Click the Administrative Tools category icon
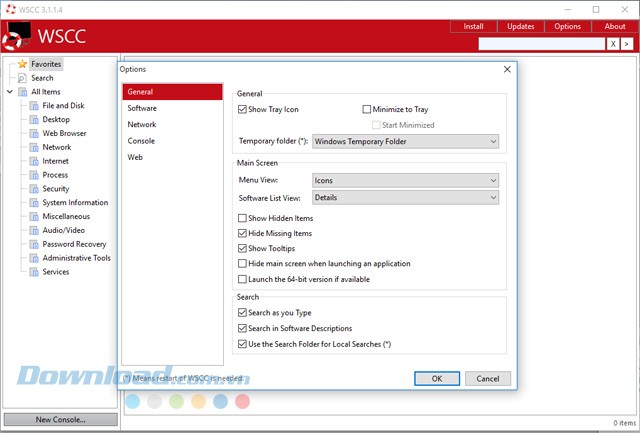The width and height of the screenshot is (640, 433). 34,258
